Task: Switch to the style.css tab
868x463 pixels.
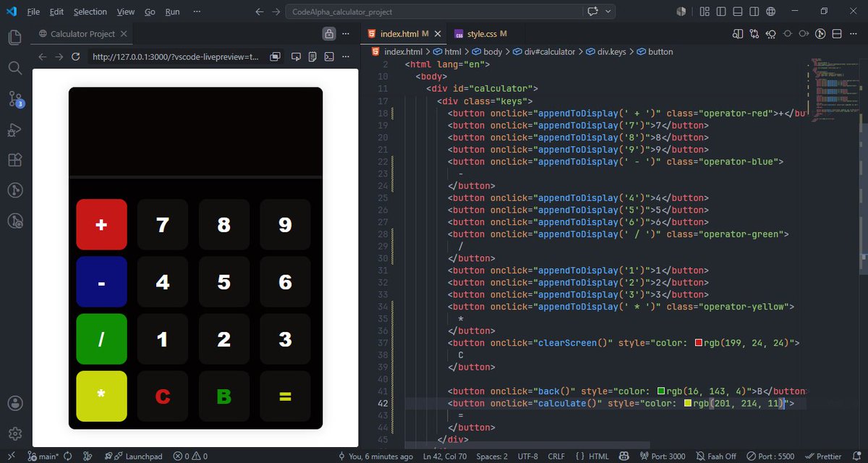Action: pyautogui.click(x=480, y=34)
